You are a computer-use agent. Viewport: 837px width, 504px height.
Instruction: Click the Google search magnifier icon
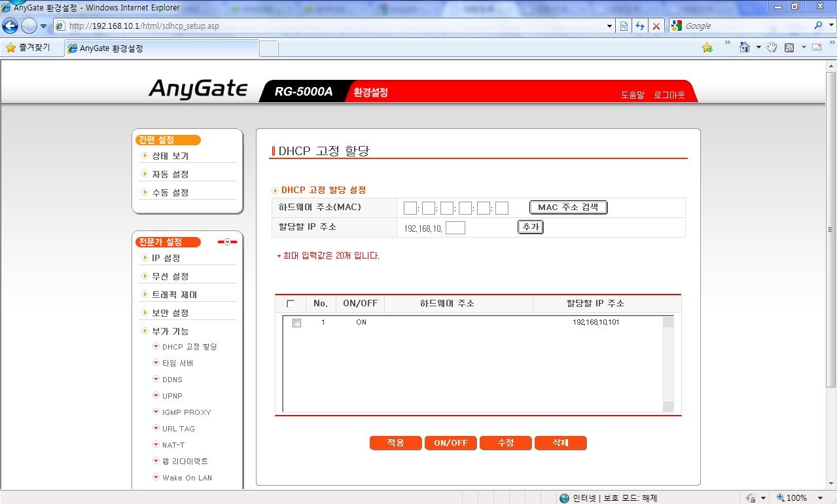coord(819,26)
